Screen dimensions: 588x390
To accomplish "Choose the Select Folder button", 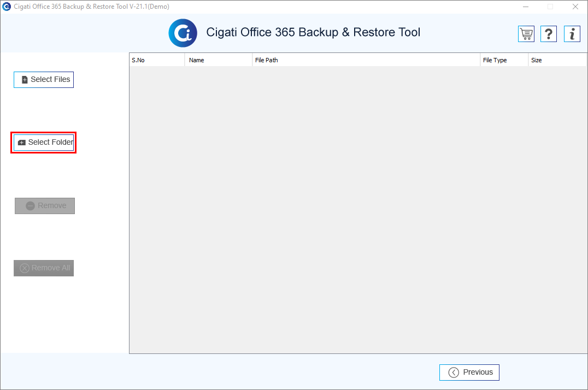I will tap(44, 143).
